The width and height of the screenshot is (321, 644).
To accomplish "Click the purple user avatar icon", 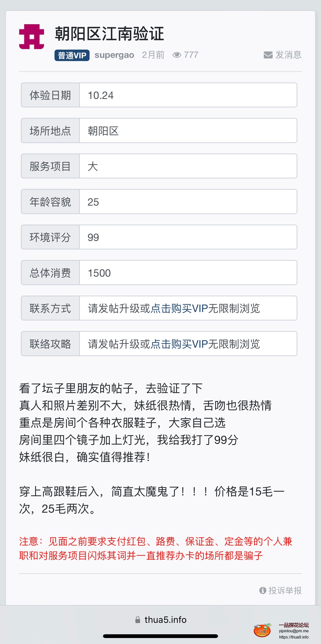I will coord(32,36).
